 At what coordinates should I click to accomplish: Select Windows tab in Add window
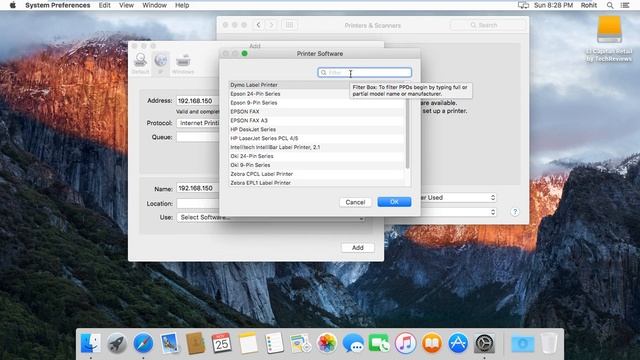point(182,63)
